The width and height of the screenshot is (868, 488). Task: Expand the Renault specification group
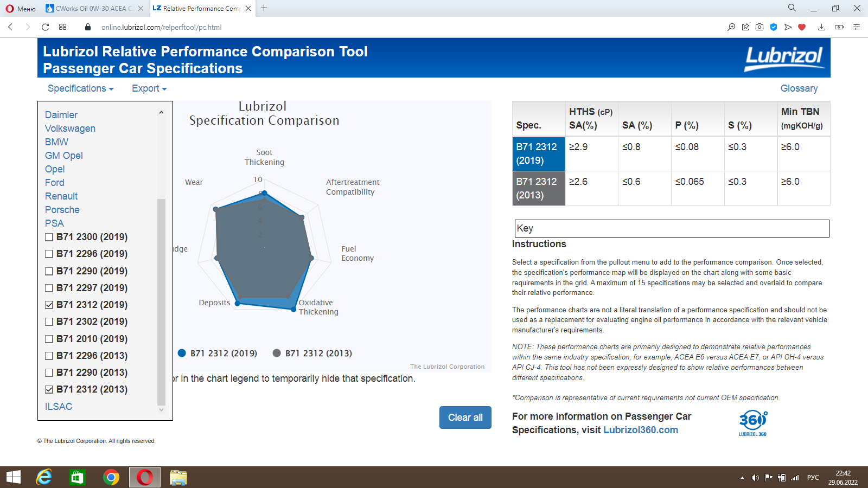pyautogui.click(x=61, y=196)
